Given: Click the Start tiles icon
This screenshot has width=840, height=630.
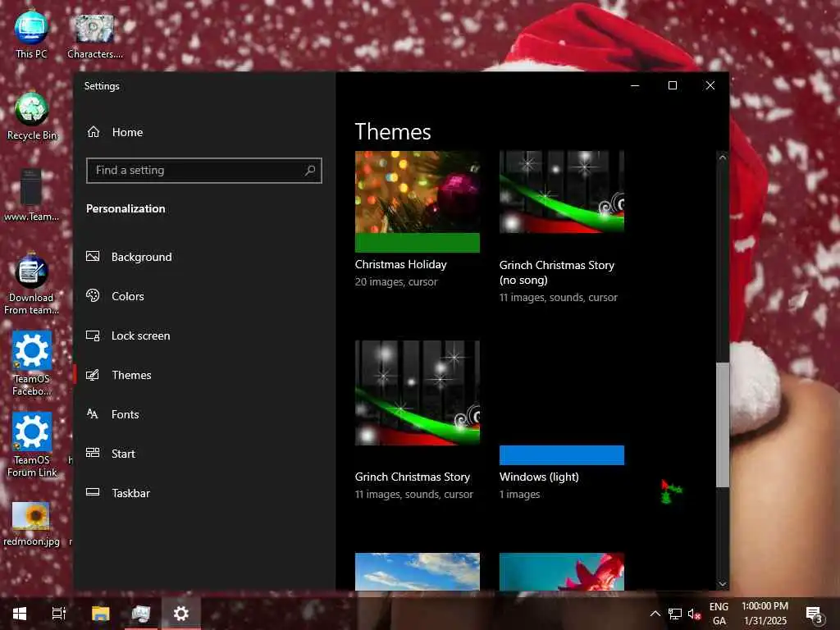Looking at the screenshot, I should [93, 453].
